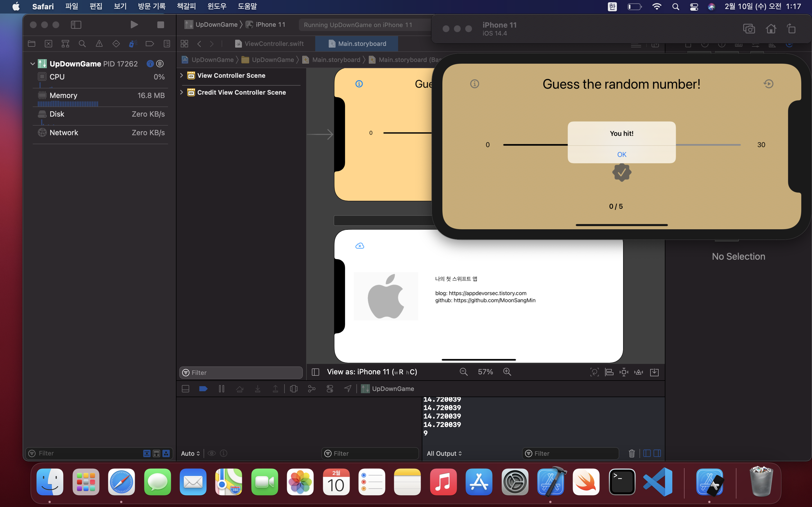Toggle the navigator sidebar visibility
The width and height of the screenshot is (812, 507).
(76, 25)
